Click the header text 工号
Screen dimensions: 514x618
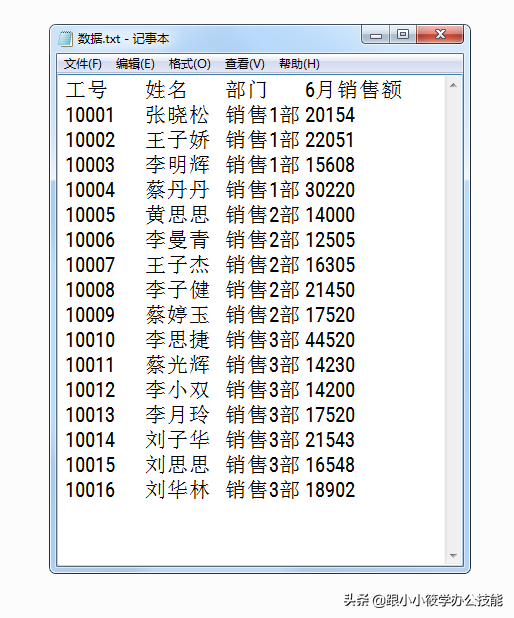[x=86, y=90]
